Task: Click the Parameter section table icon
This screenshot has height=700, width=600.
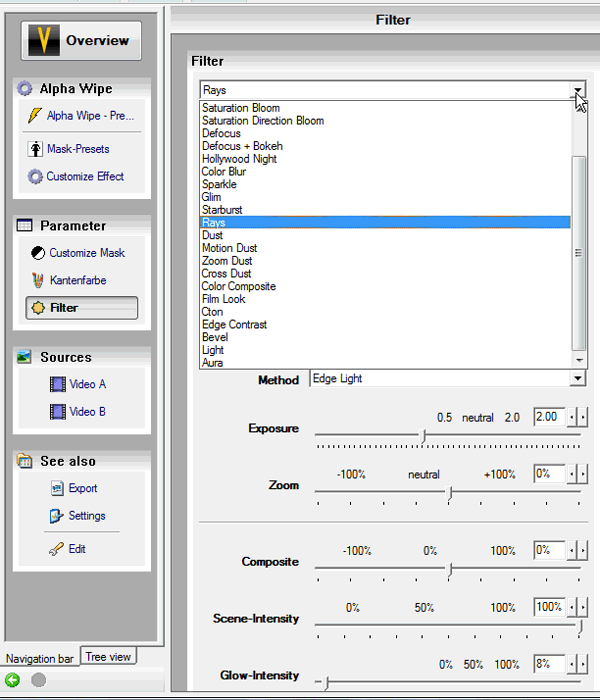Action: [x=25, y=225]
